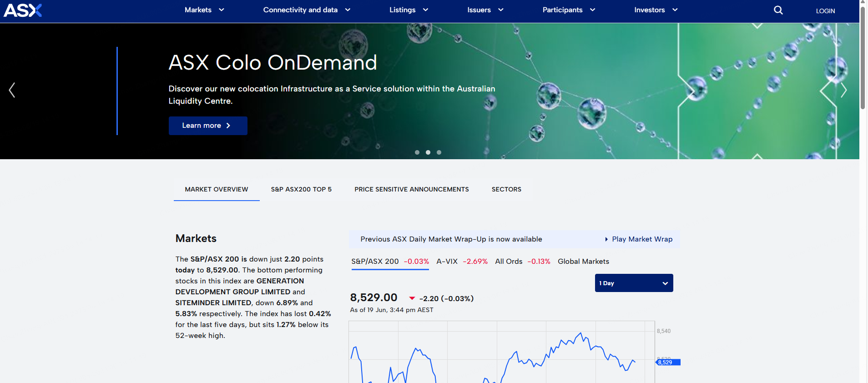Click the Markets section heading

click(196, 238)
